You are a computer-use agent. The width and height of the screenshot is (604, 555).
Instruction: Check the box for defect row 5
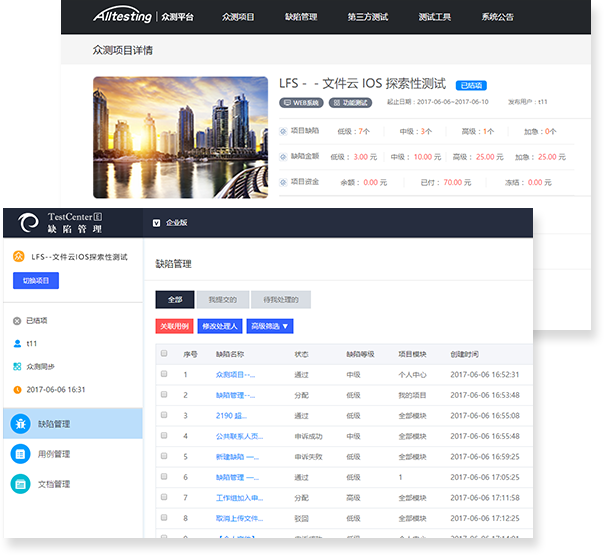pyautogui.click(x=164, y=457)
